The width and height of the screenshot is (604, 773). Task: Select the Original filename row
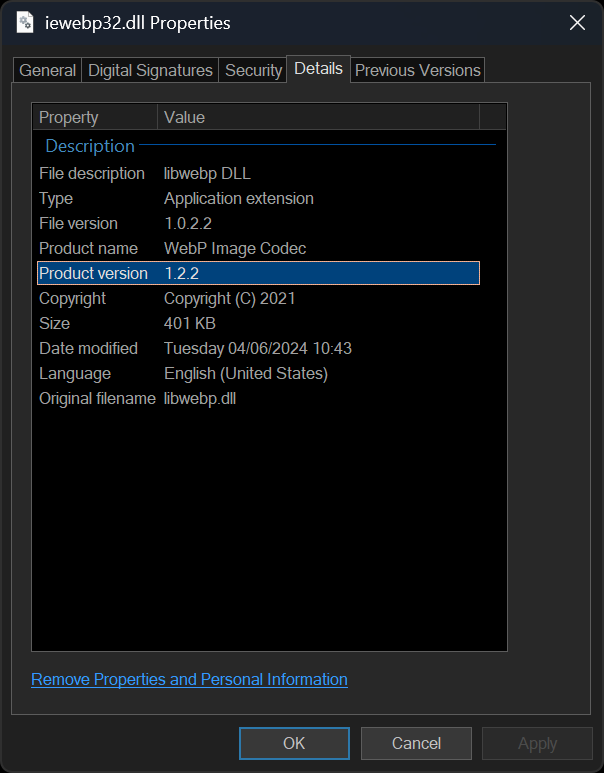click(97, 398)
